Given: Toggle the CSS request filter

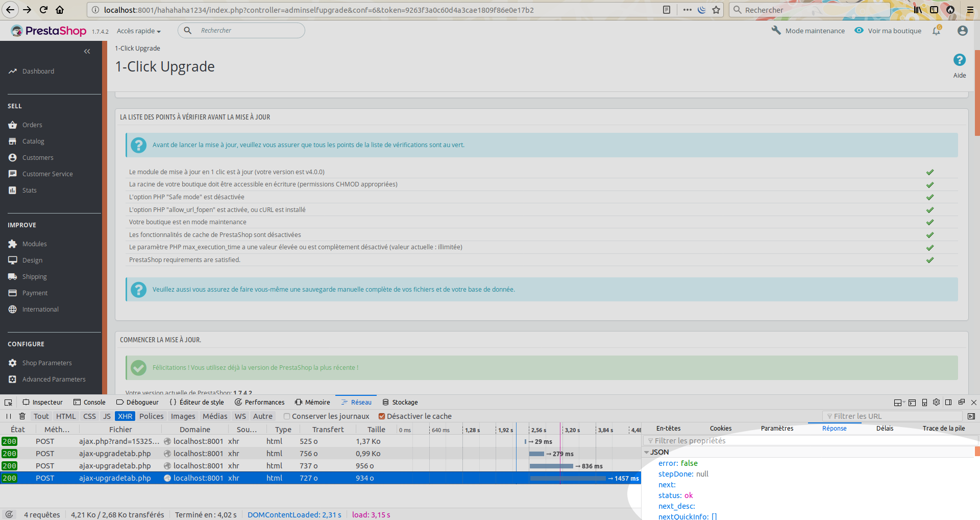Looking at the screenshot, I should coord(89,416).
